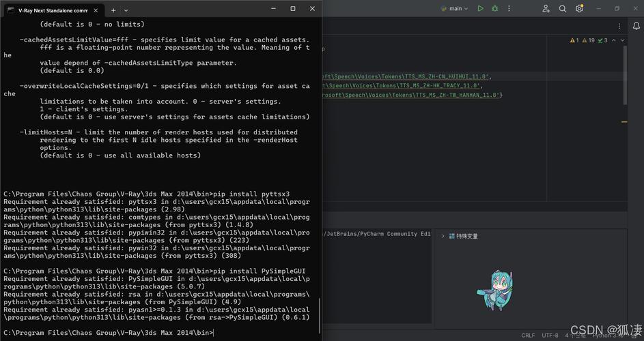Click the 'pip install PySimpleGUI' command line
Viewport: 644px width, 341px height.
tap(260, 271)
